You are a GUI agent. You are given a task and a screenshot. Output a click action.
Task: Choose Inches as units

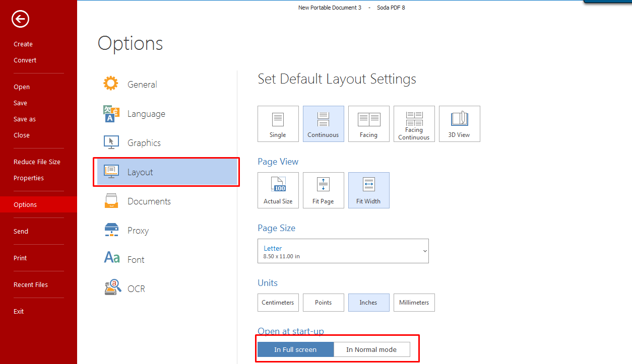point(369,303)
